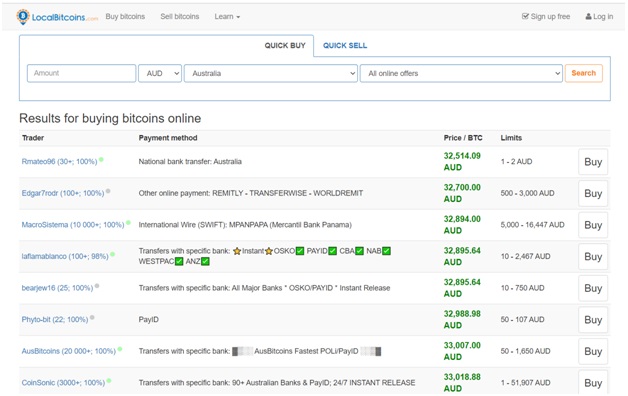Click Buy for laflamablanco offer
The image size is (628, 396).
(593, 257)
